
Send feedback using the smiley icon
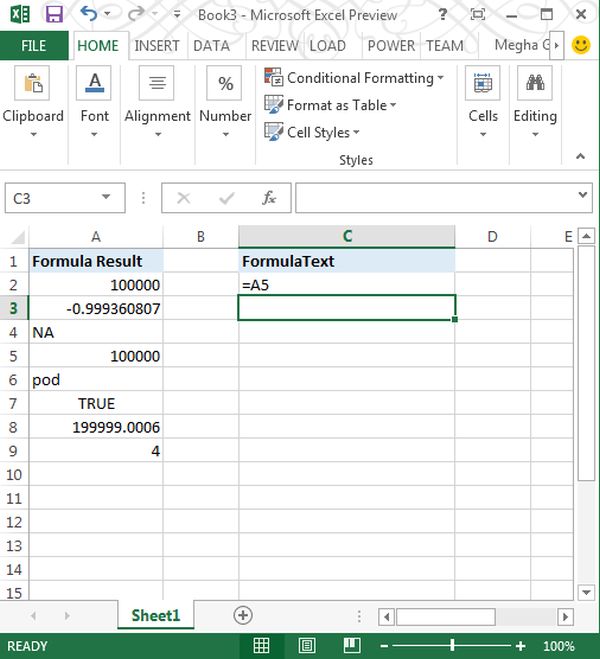(581, 44)
